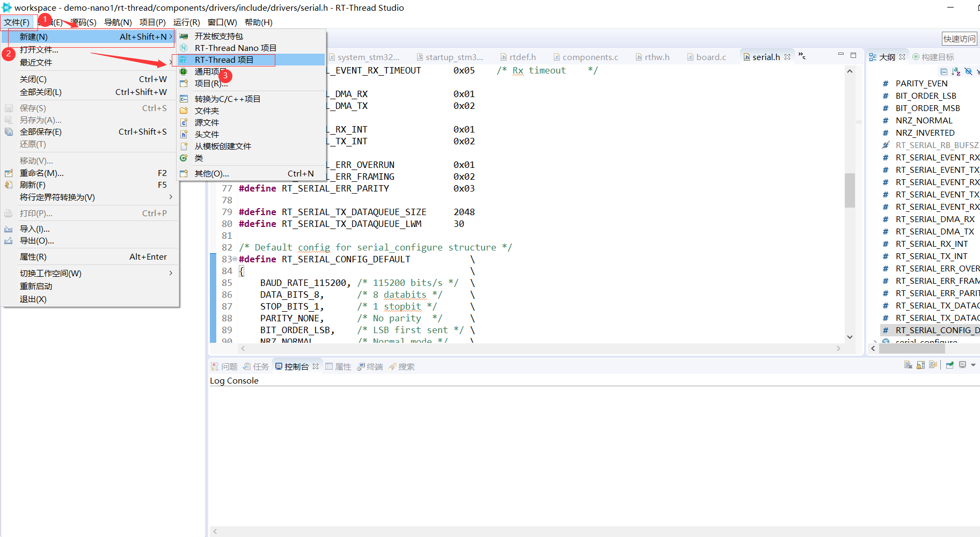The width and height of the screenshot is (980, 537).
Task: Click the display selected console icon
Action: pos(962,365)
